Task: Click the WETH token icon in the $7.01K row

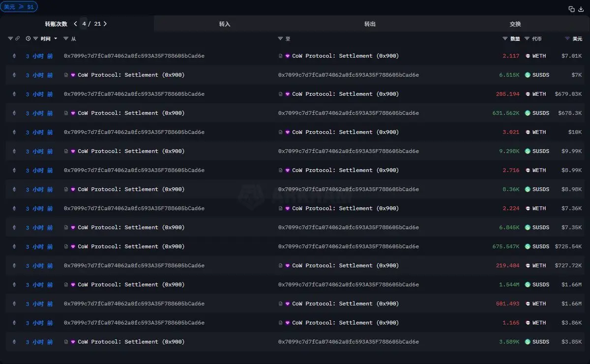Action: [528, 56]
